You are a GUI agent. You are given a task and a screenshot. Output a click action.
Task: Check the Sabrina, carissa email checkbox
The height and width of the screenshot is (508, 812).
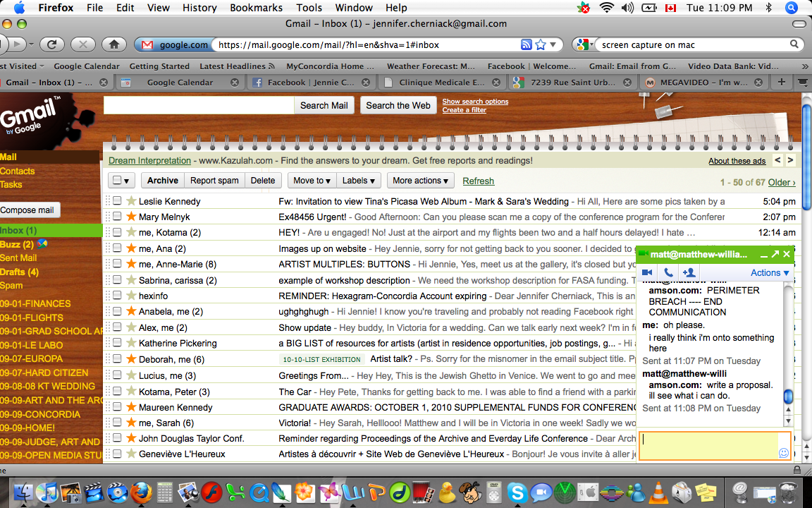117,280
